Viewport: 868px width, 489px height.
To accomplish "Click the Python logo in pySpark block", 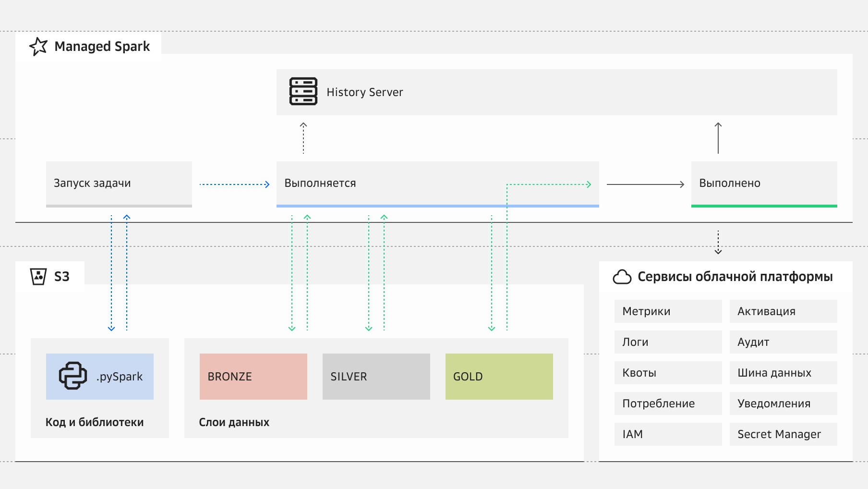I will point(73,376).
